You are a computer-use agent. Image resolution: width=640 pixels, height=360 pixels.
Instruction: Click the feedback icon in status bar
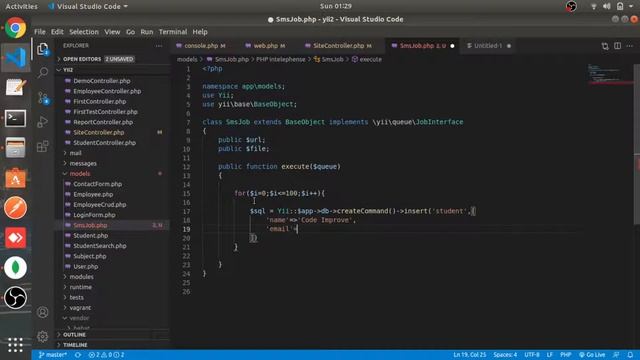click(x=616, y=355)
